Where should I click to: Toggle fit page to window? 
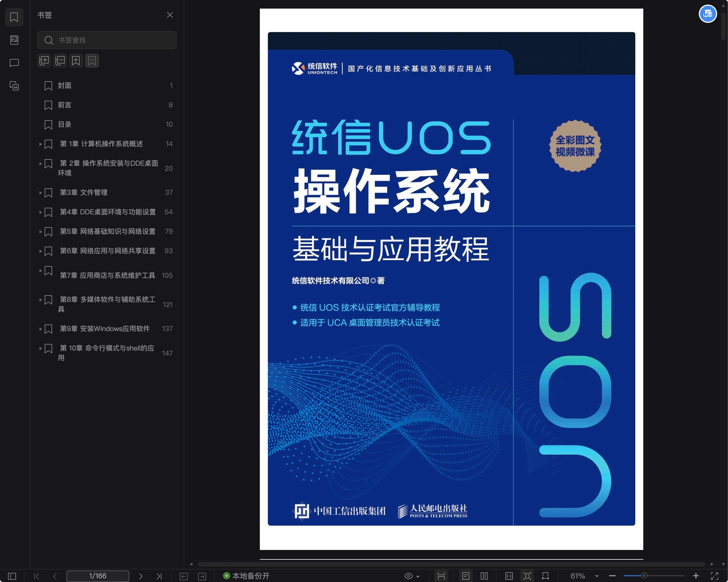527,576
